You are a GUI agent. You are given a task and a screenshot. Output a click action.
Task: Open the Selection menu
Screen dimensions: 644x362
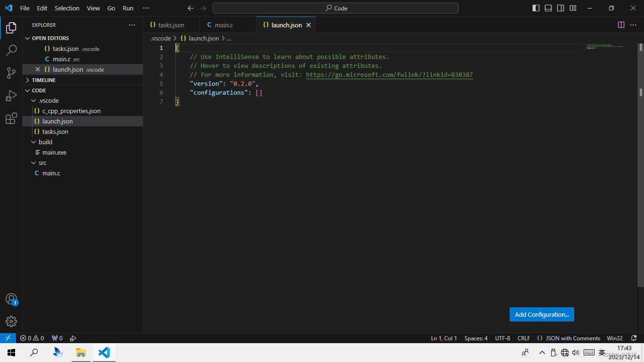pos(67,8)
